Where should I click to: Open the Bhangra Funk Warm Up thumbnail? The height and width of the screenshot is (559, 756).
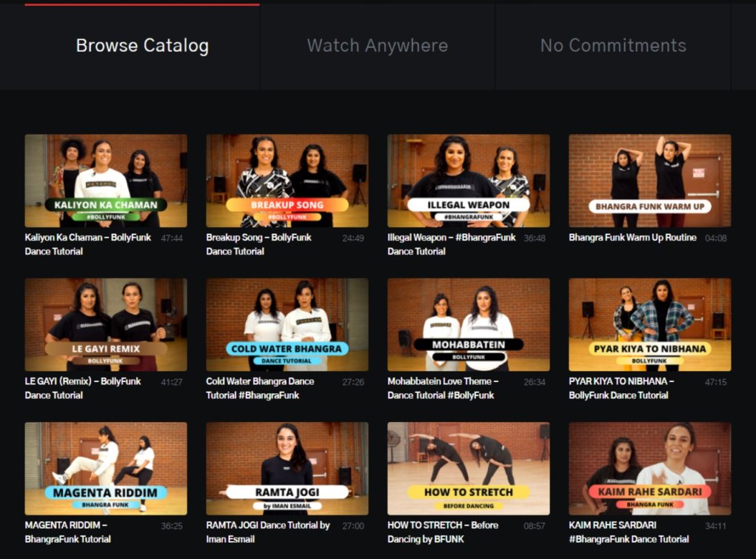point(650,181)
